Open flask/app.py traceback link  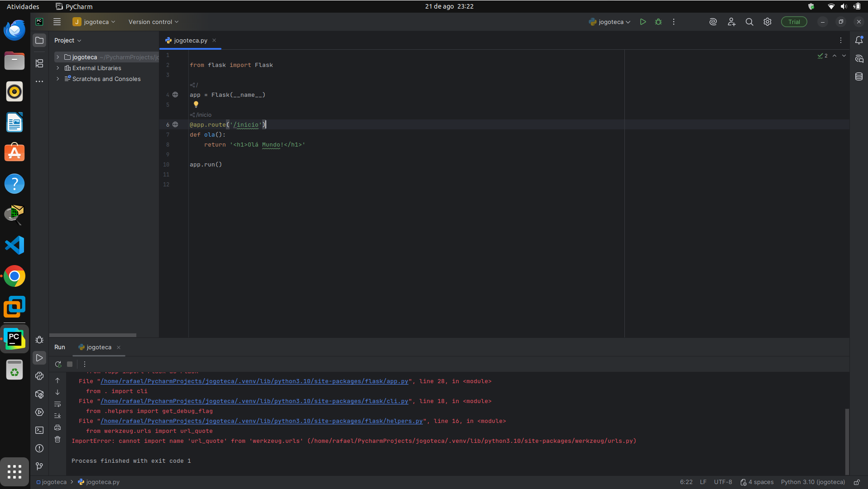pos(254,381)
